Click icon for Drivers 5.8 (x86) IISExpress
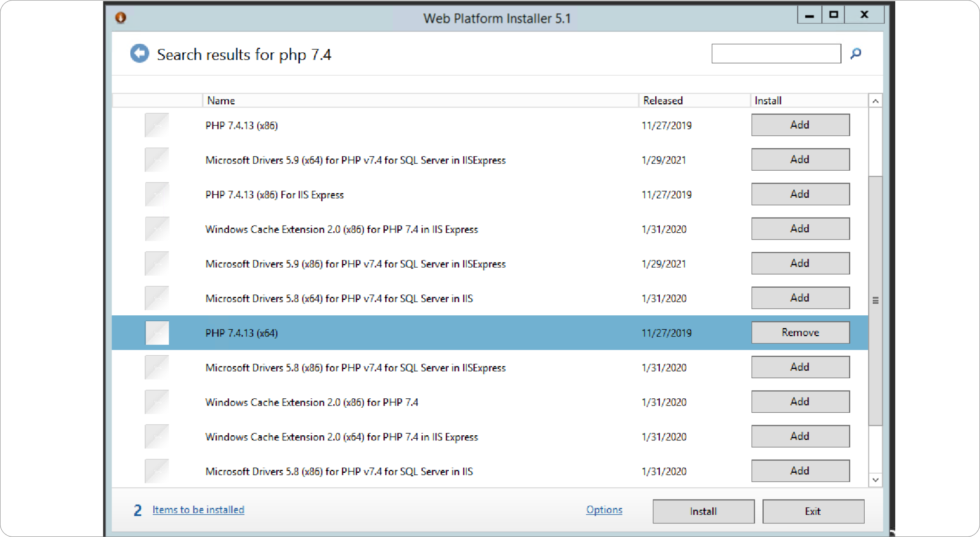Screen dimensions: 980x537 pyautogui.click(x=157, y=367)
